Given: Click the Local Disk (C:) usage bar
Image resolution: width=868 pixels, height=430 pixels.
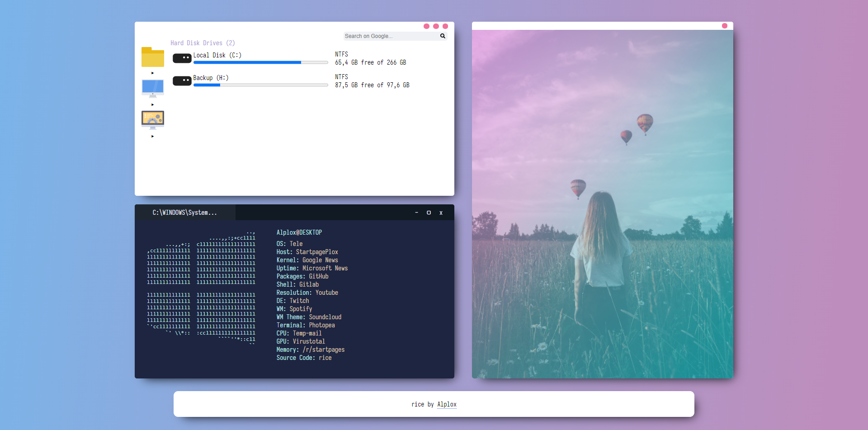Looking at the screenshot, I should [x=261, y=62].
